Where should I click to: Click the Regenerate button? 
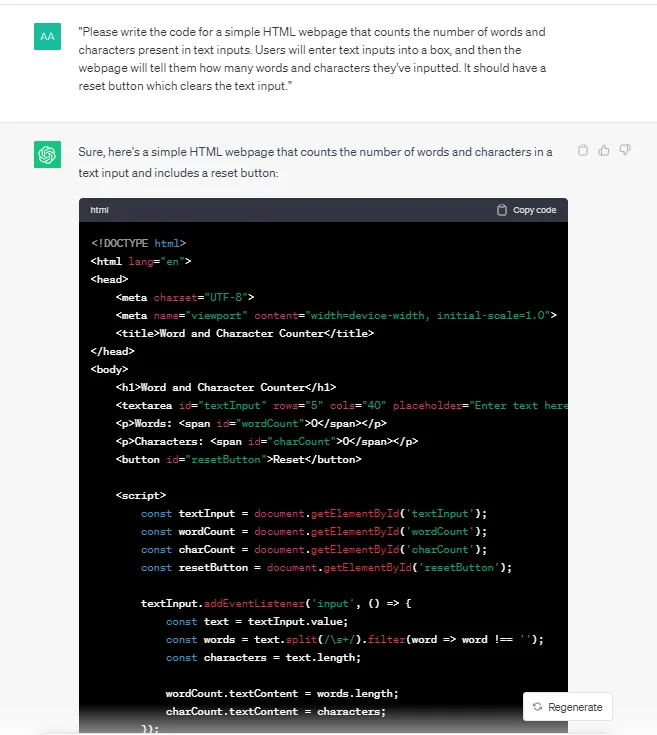tap(567, 707)
